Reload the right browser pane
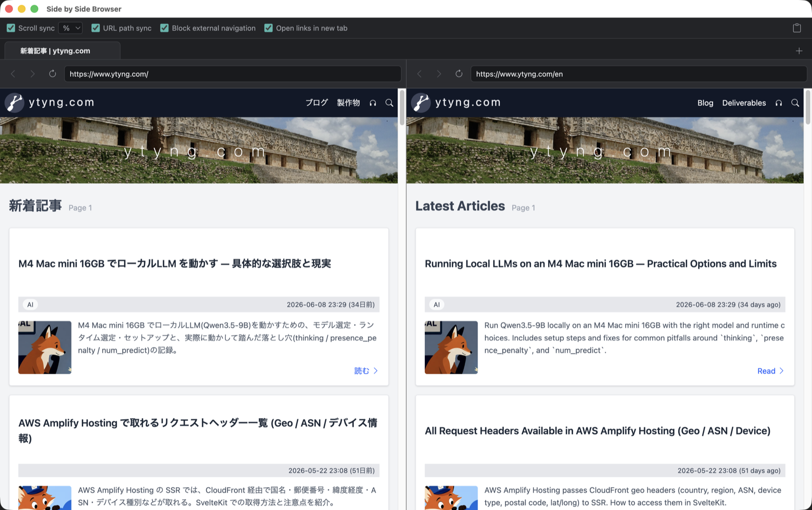 [459, 74]
